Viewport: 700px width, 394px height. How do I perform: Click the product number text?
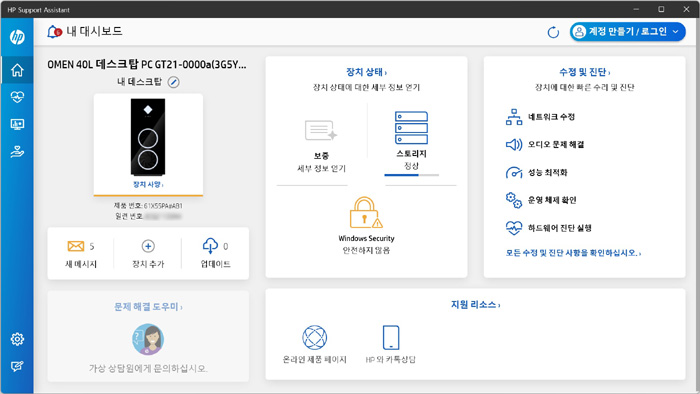(148, 206)
